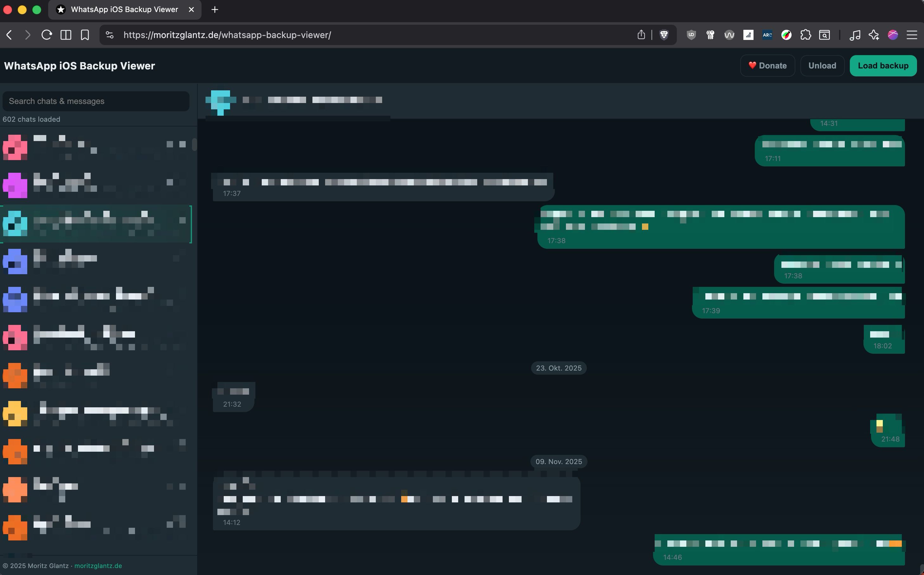Screen dimensions: 924x575
Task: Click the browser forward arrow
Action: 28,35
